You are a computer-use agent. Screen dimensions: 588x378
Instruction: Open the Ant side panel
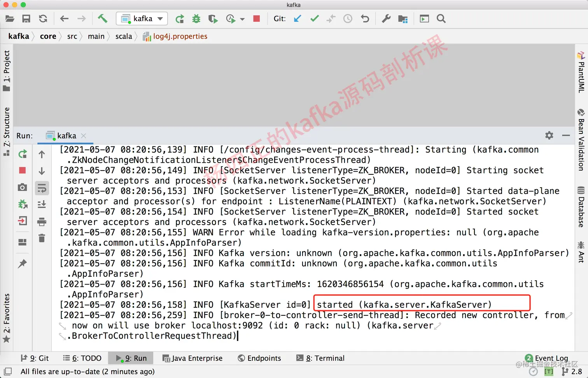[581, 252]
